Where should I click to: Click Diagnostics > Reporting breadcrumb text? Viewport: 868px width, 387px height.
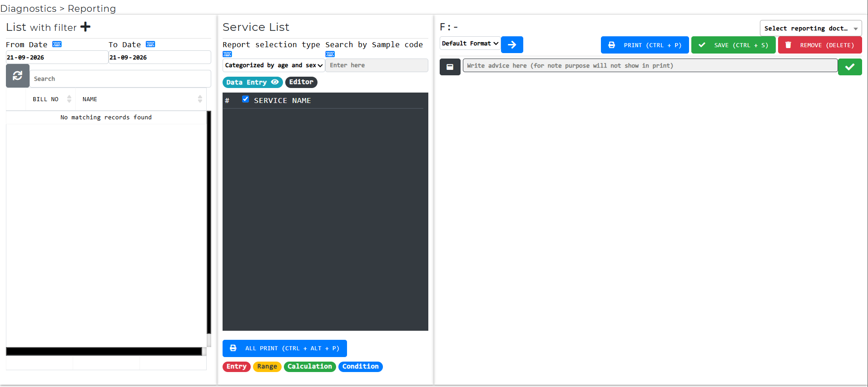(x=58, y=9)
